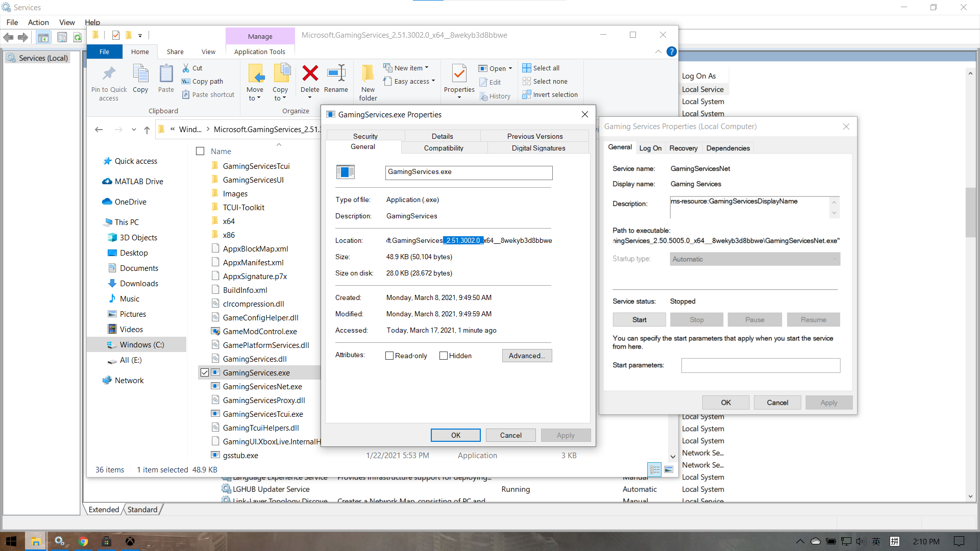Click the Copy path icon
This screenshot has height=551, width=980.
click(x=186, y=82)
